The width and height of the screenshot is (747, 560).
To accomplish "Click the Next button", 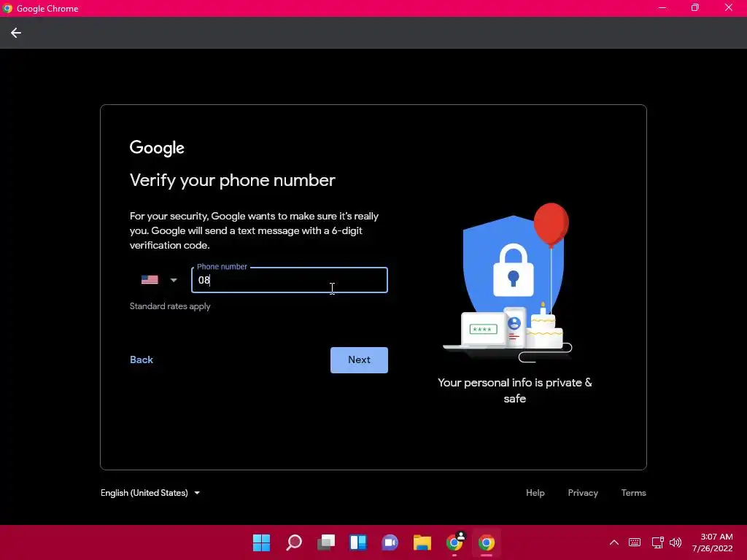I will coord(359,360).
